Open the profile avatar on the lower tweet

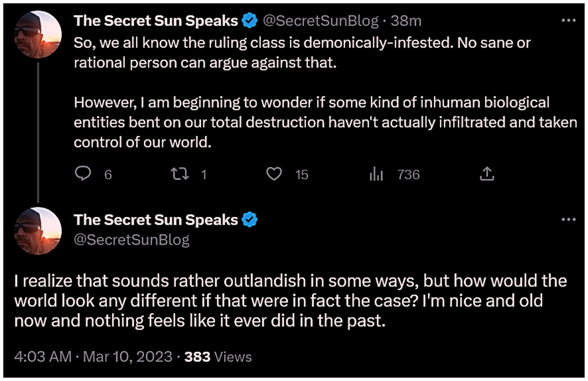coord(38,232)
